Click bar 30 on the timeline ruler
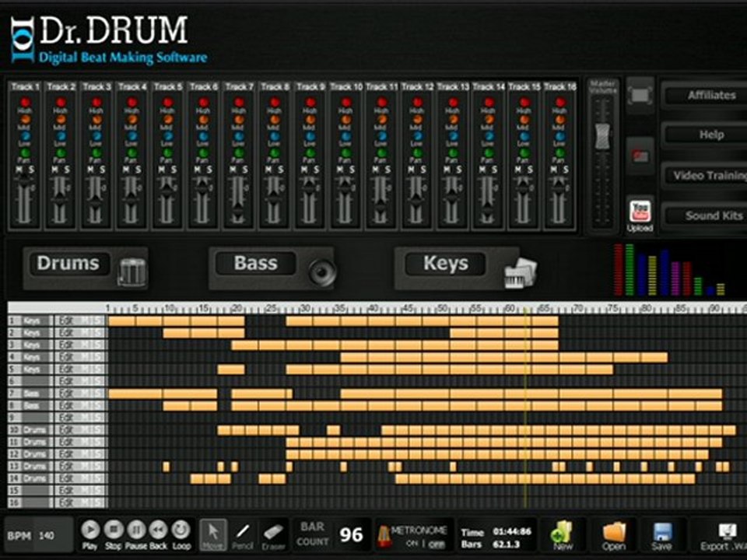 [305, 308]
